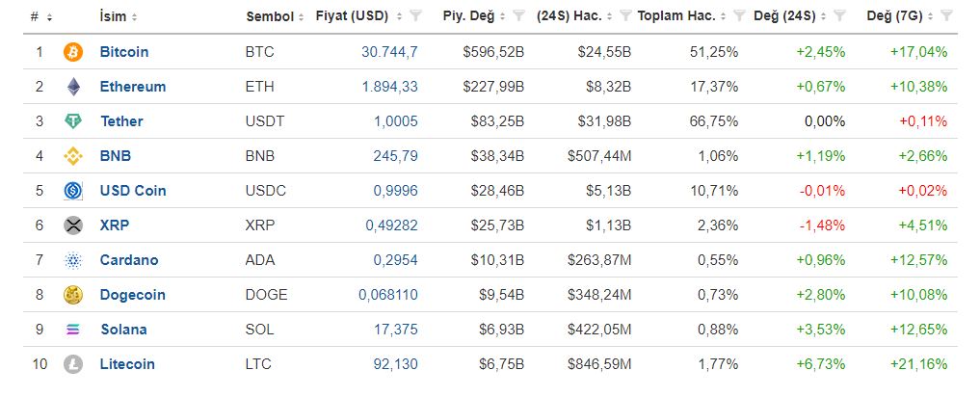This screenshot has height=397, width=980.
Task: Click the BNB logo icon
Action: coord(73,156)
